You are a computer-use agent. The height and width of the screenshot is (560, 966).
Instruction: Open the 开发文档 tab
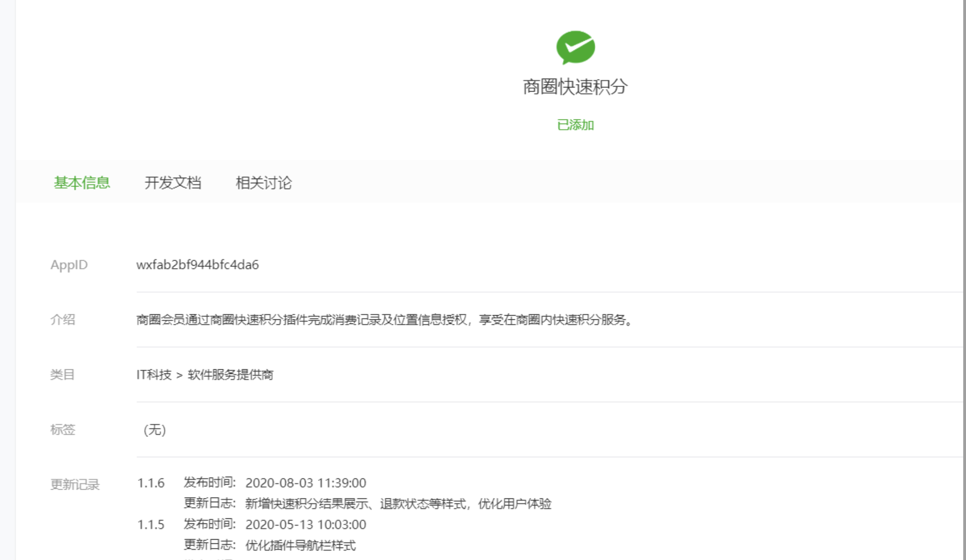pos(173,183)
